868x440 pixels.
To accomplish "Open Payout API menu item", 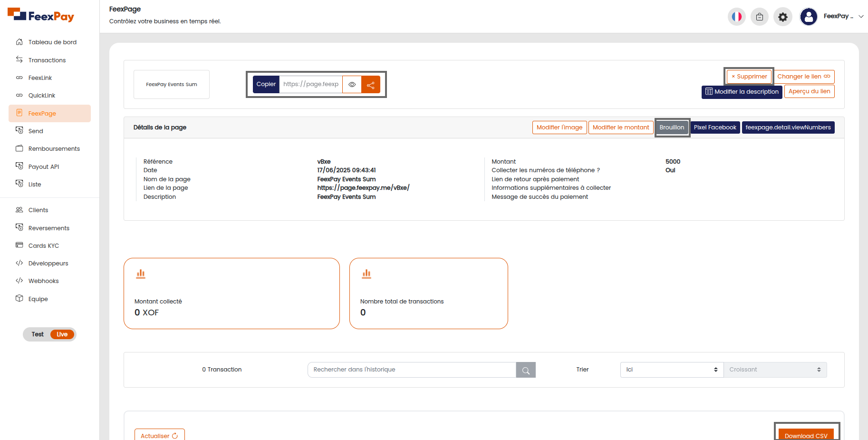I will [x=49, y=166].
